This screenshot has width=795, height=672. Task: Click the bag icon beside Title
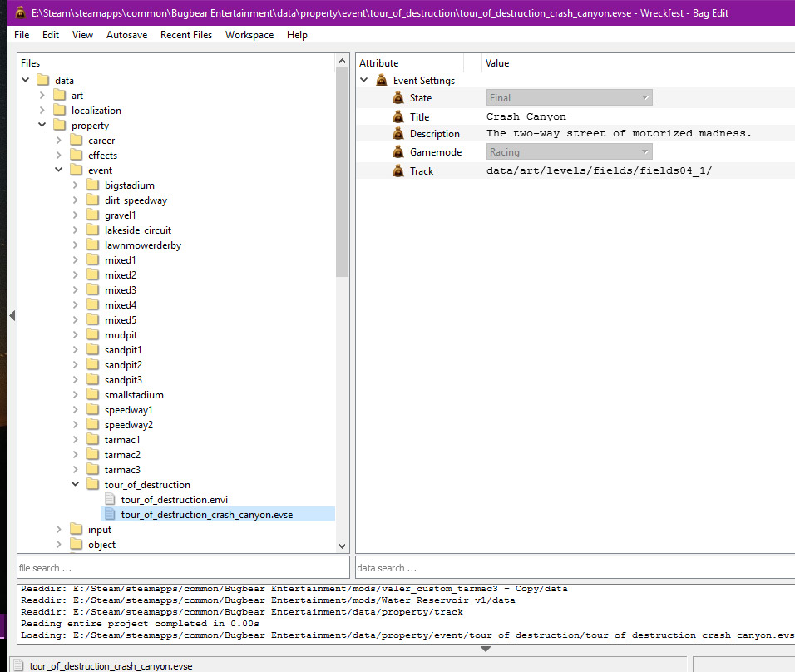tap(398, 116)
